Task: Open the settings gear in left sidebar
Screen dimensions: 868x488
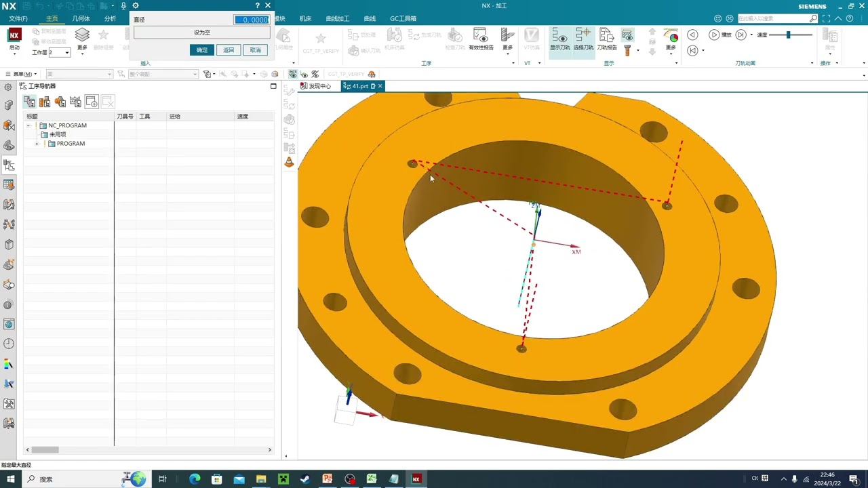Action: click(9, 87)
